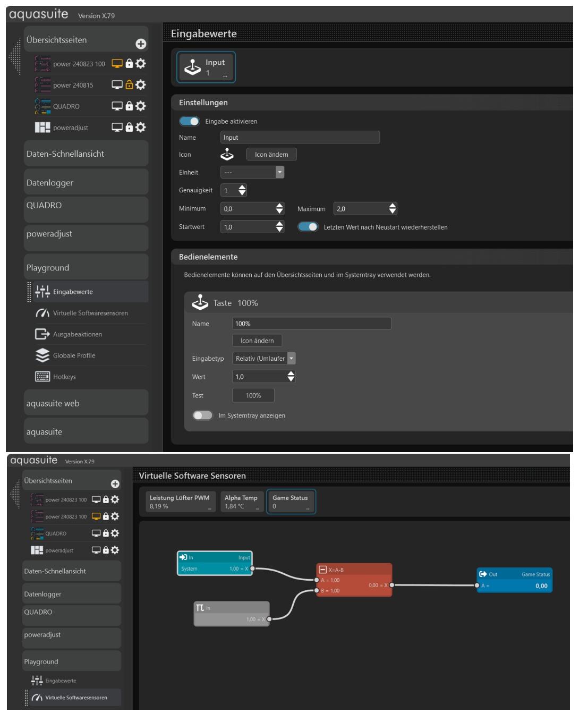Click the pi icon on the grey constant node
This screenshot has width=588, height=713.
(x=200, y=607)
